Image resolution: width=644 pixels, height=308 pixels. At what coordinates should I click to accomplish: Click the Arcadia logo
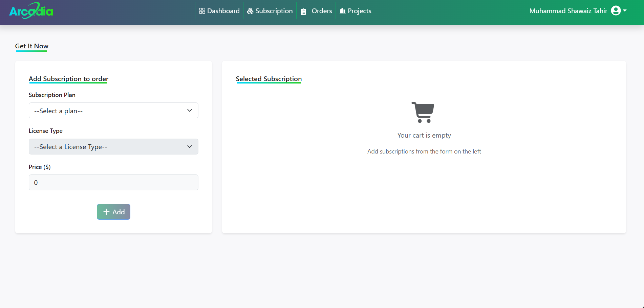[31, 11]
